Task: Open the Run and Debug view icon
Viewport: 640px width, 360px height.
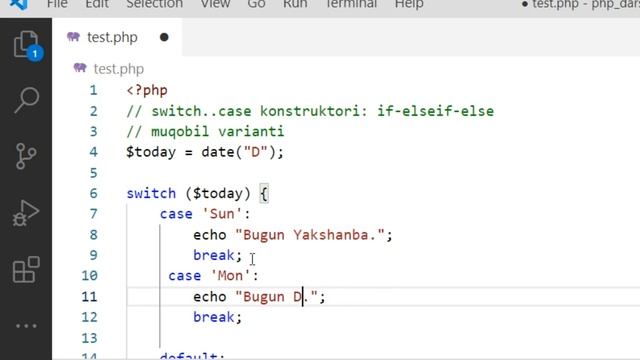Action: [26, 213]
